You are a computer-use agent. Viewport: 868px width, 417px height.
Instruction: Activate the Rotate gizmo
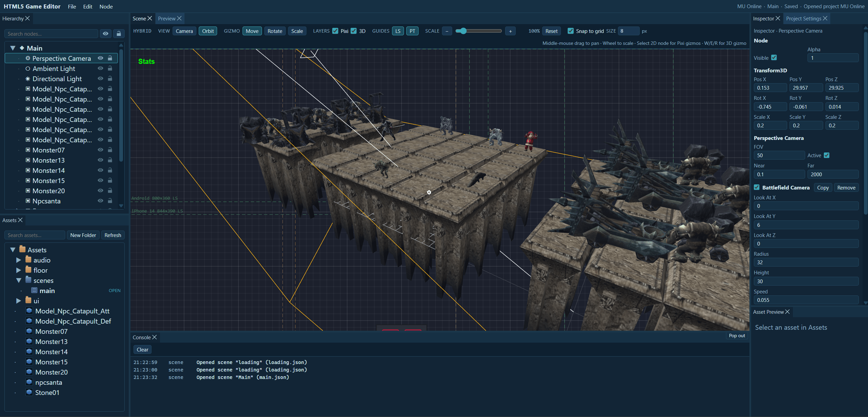275,31
